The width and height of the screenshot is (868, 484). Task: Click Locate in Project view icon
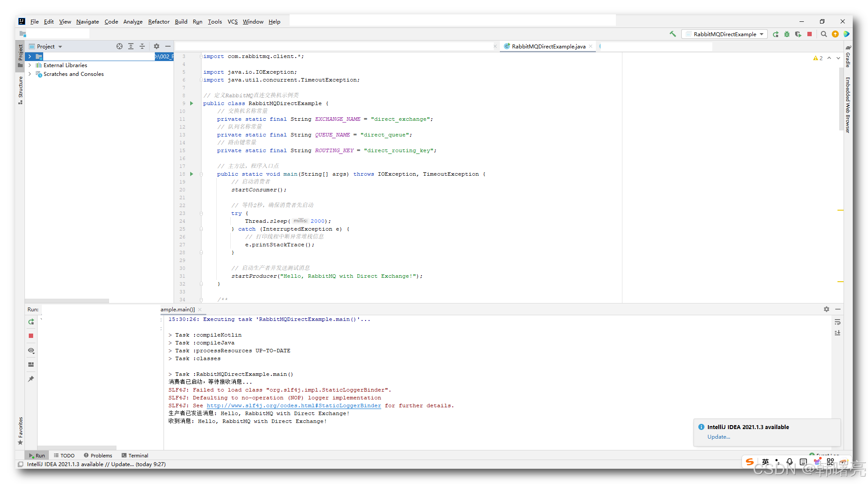(x=120, y=46)
